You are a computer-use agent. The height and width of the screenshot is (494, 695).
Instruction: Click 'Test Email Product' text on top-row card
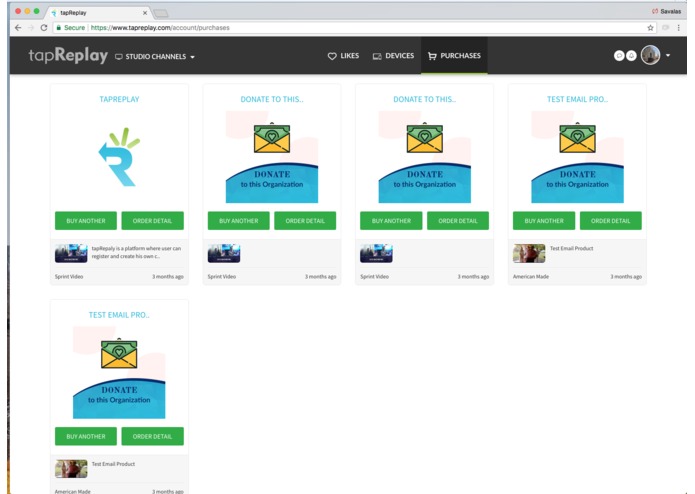[571, 248]
